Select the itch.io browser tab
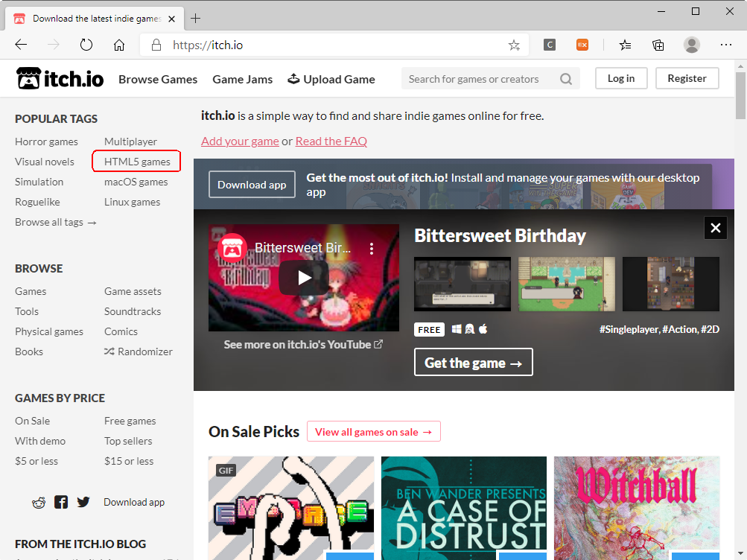The height and width of the screenshot is (560, 747). pyautogui.click(x=95, y=19)
